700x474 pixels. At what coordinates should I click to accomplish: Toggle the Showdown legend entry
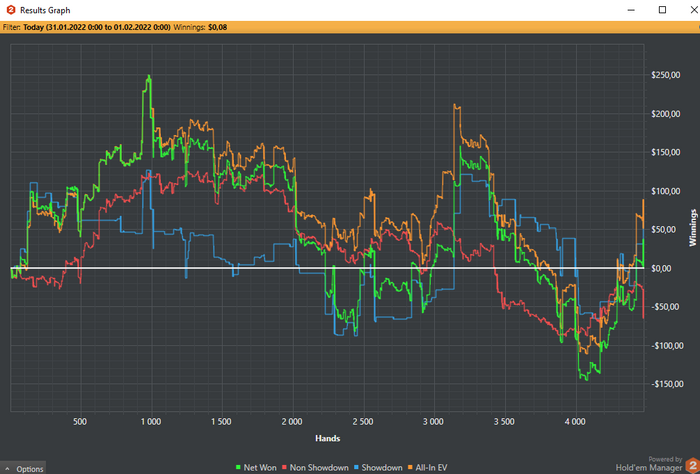pyautogui.click(x=378, y=467)
